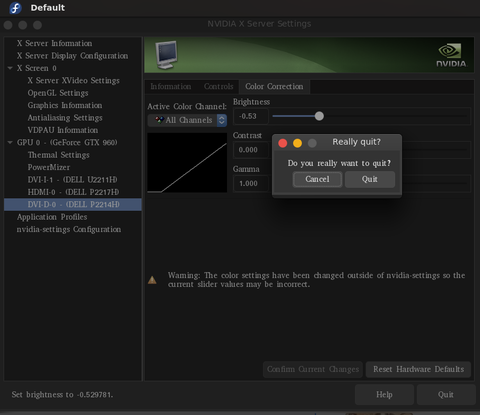Click the Fedora logo icon

click(x=15, y=8)
